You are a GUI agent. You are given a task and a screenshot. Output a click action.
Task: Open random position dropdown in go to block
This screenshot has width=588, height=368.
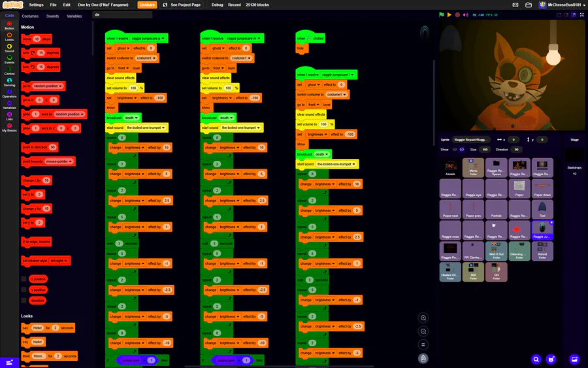coord(47,86)
